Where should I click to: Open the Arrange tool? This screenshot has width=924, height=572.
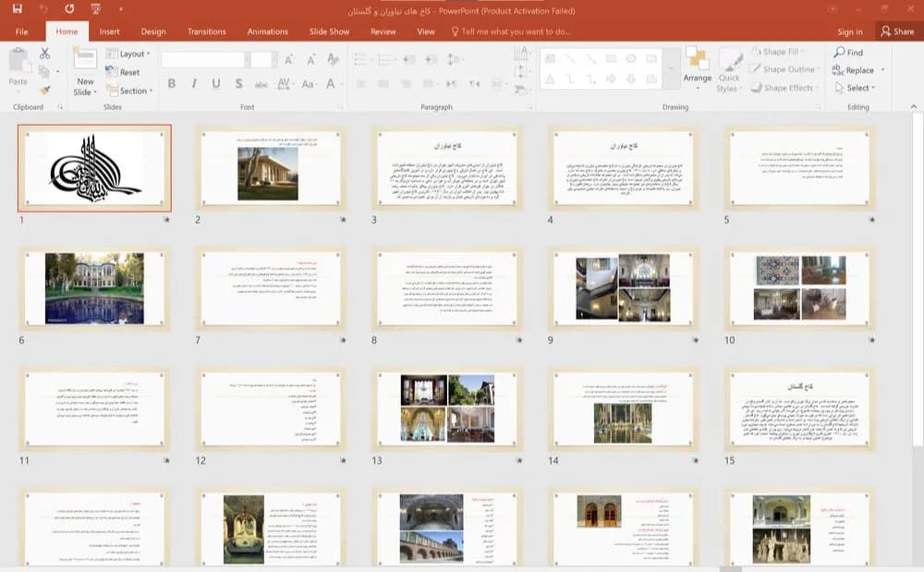point(697,69)
